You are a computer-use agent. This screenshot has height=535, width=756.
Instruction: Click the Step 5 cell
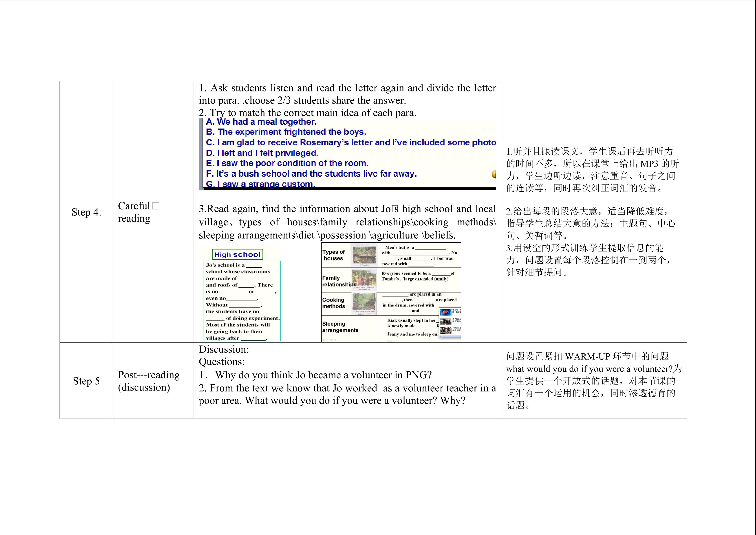[86, 381]
